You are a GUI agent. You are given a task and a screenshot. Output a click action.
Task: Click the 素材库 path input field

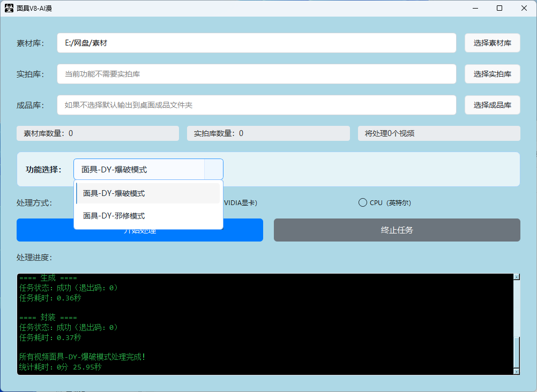pos(257,43)
